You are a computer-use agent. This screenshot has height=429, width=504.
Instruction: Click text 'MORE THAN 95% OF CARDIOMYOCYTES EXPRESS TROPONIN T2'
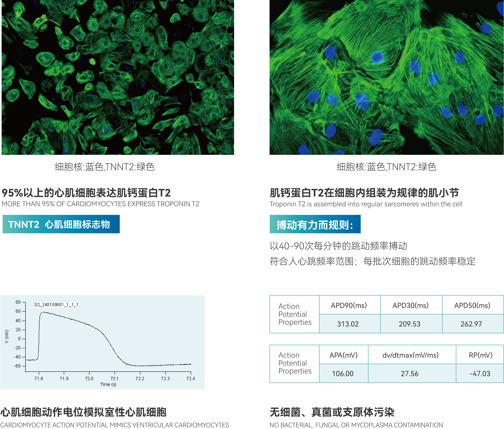[x=100, y=204]
